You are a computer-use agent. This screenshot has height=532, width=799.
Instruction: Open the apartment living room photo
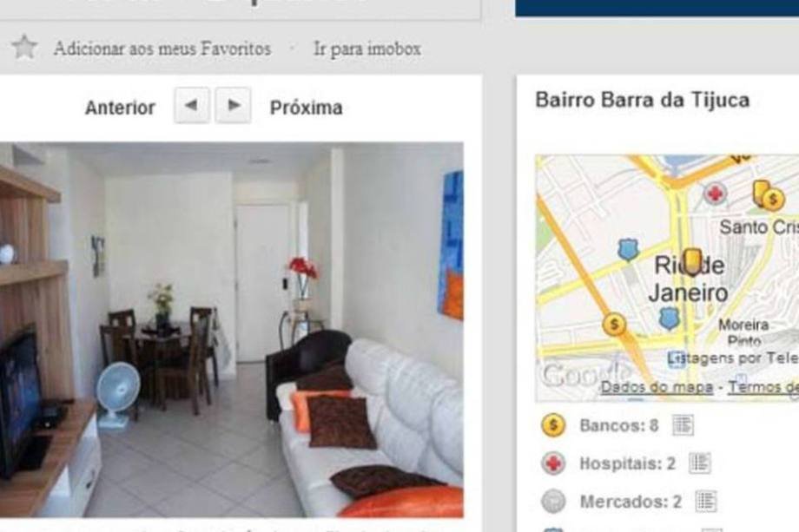232,330
